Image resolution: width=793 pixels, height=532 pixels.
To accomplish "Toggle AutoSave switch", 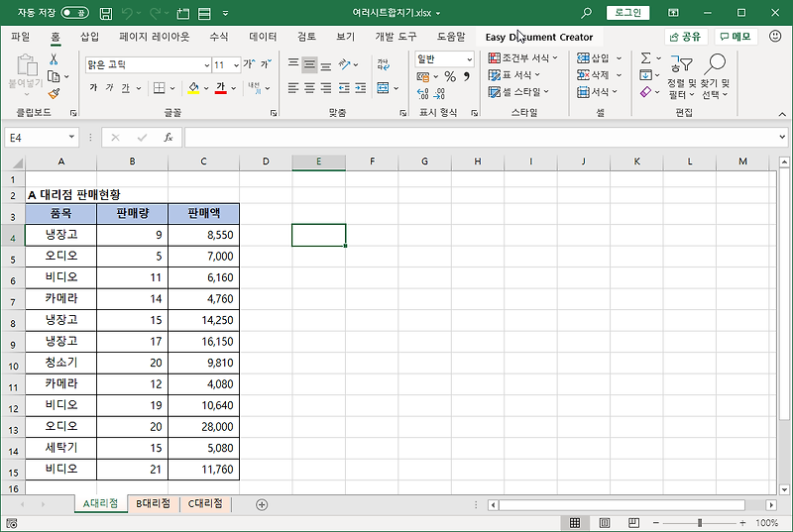I will pos(75,13).
